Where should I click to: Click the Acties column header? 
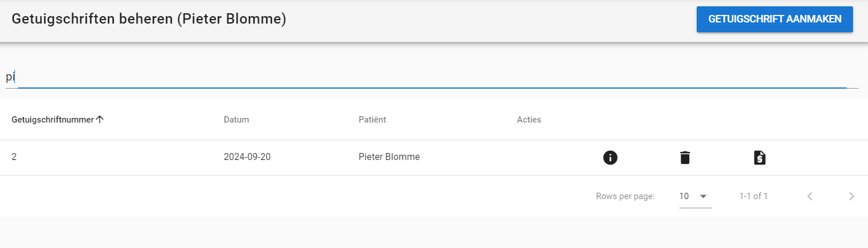[x=529, y=120]
